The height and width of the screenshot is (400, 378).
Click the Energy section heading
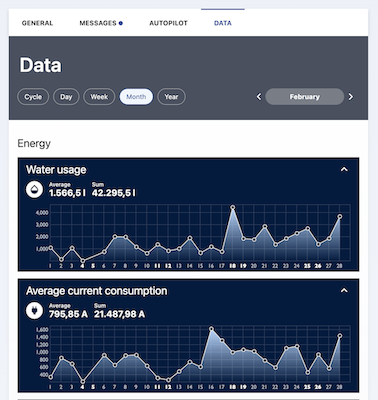click(34, 144)
